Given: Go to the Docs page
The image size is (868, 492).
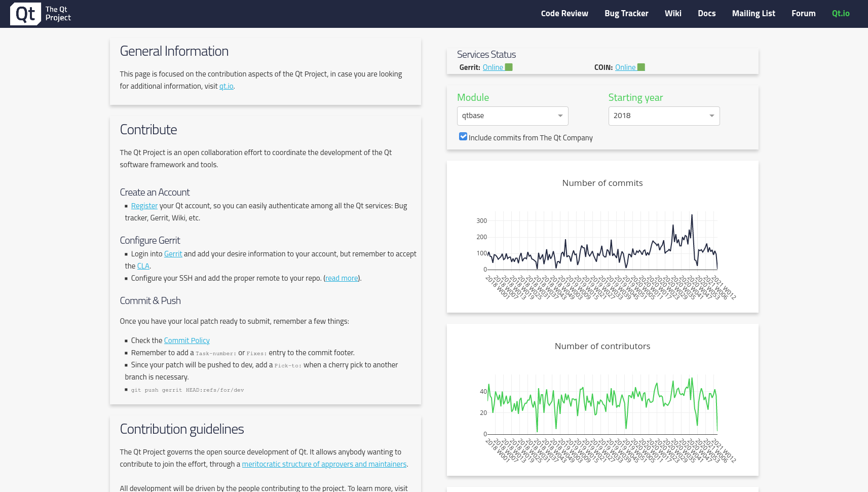Looking at the screenshot, I should click(707, 13).
